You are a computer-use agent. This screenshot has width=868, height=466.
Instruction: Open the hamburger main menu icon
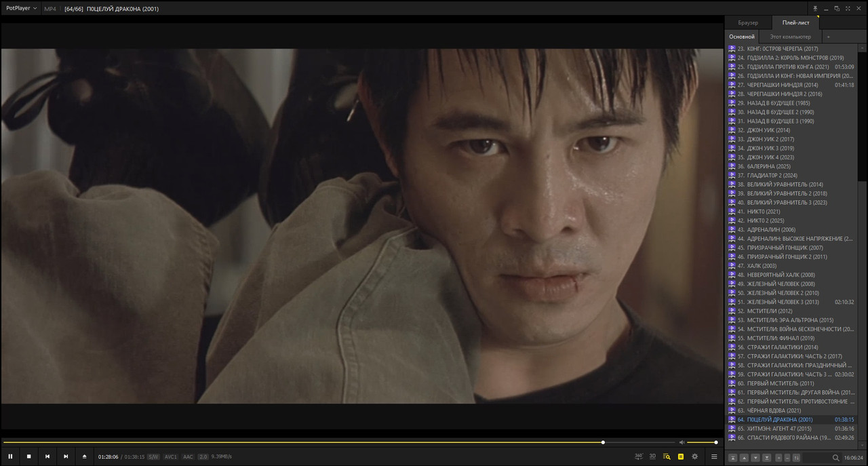coord(714,457)
